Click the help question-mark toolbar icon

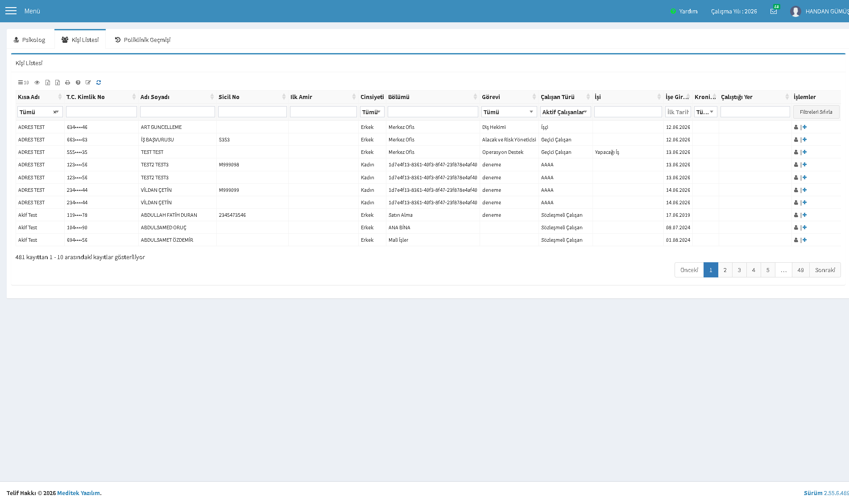click(x=78, y=83)
